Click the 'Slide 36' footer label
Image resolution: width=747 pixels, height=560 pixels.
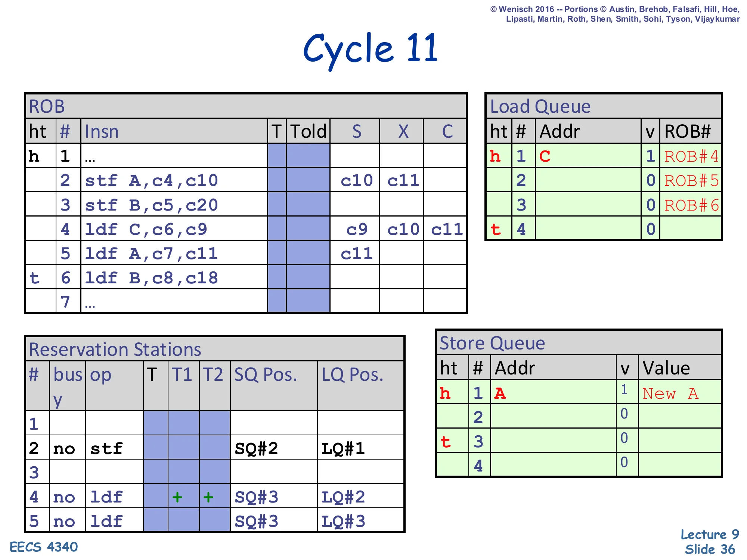pyautogui.click(x=710, y=550)
